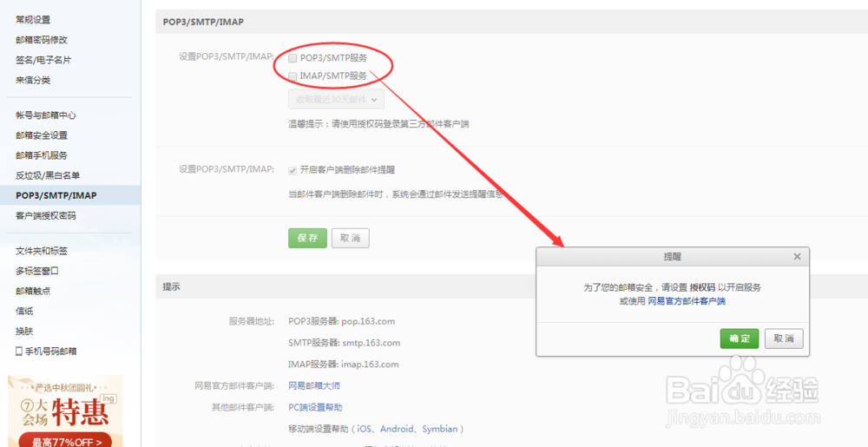Open 授权码 link in dialog
The height and width of the screenshot is (447, 868).
point(702,287)
